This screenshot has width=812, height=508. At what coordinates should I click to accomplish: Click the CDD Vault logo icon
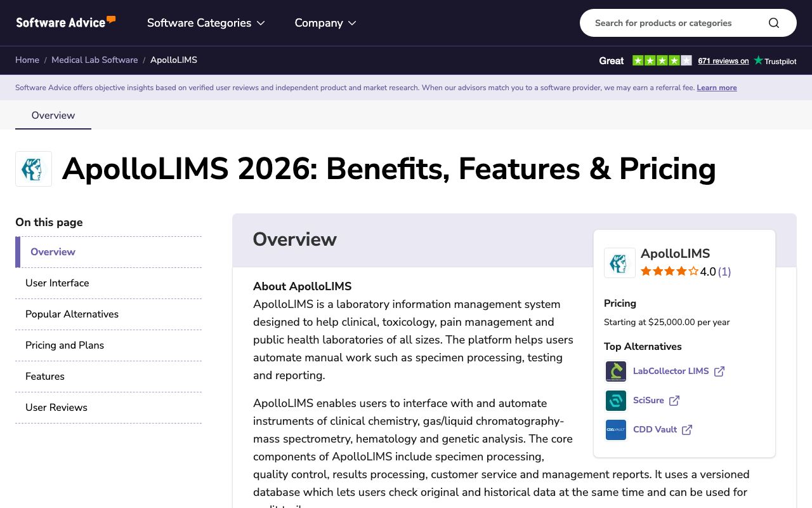pyautogui.click(x=616, y=430)
